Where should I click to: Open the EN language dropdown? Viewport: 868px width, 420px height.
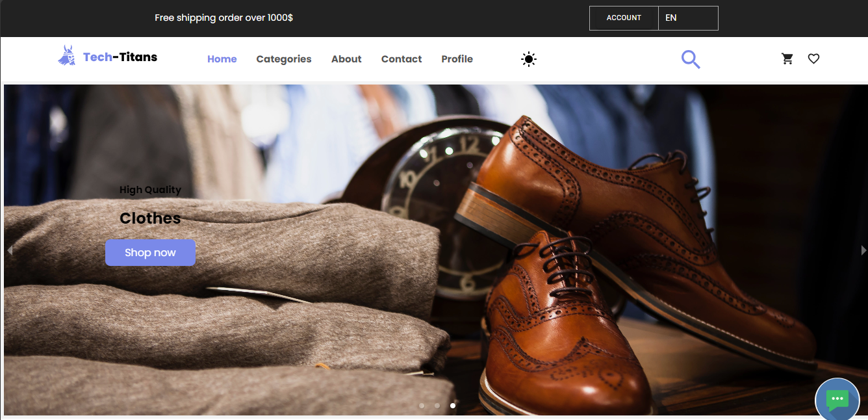(671, 18)
